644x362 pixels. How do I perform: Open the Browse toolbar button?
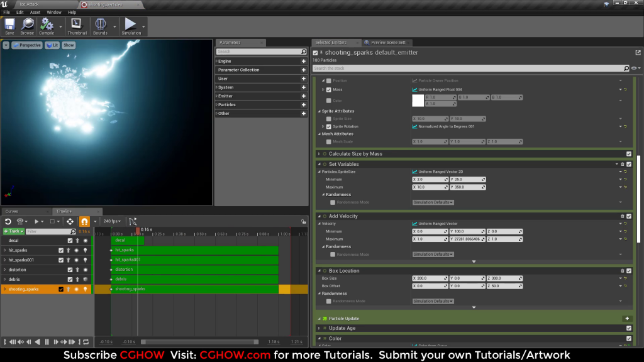[27, 26]
